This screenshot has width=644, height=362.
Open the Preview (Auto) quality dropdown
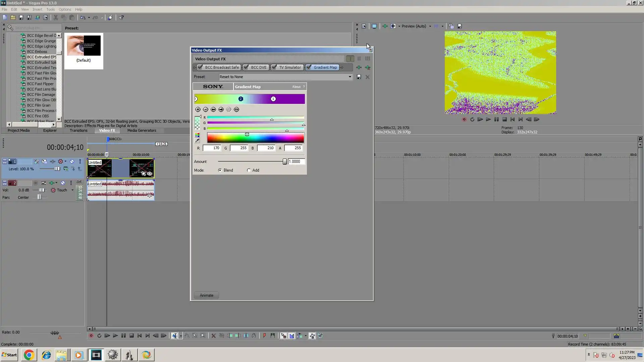(430, 26)
